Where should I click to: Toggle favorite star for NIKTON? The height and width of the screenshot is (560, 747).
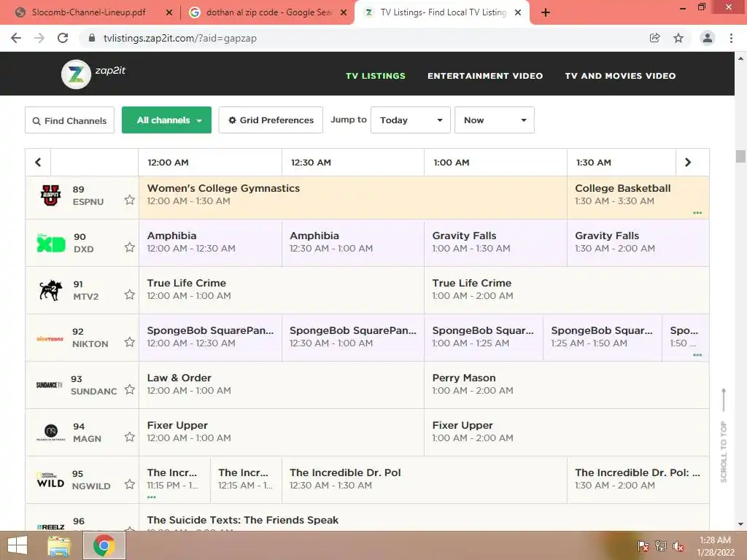(130, 342)
